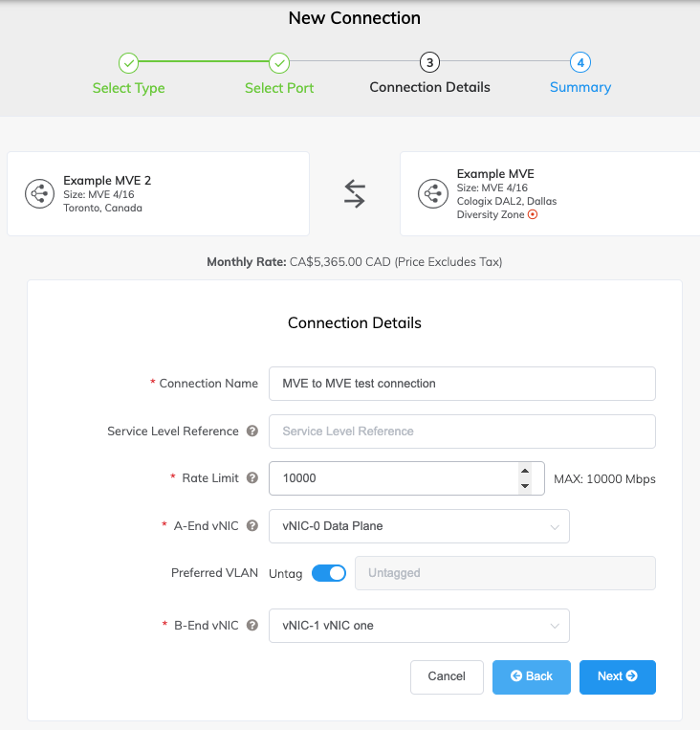This screenshot has height=730, width=700.
Task: Click the red Diversity Zone indicator icon
Action: click(x=533, y=214)
